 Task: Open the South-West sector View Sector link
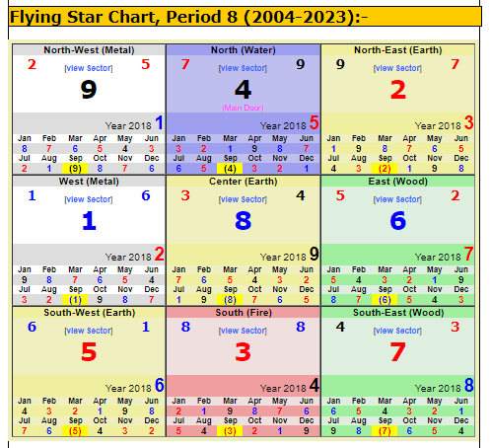click(89, 331)
